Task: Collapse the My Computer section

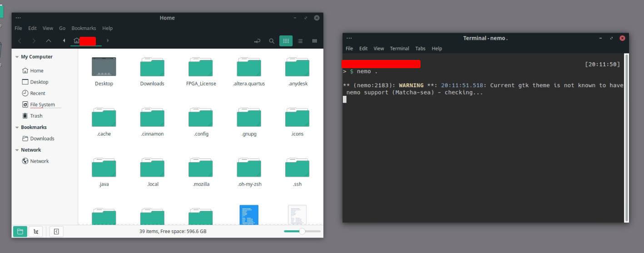Action: tap(17, 57)
